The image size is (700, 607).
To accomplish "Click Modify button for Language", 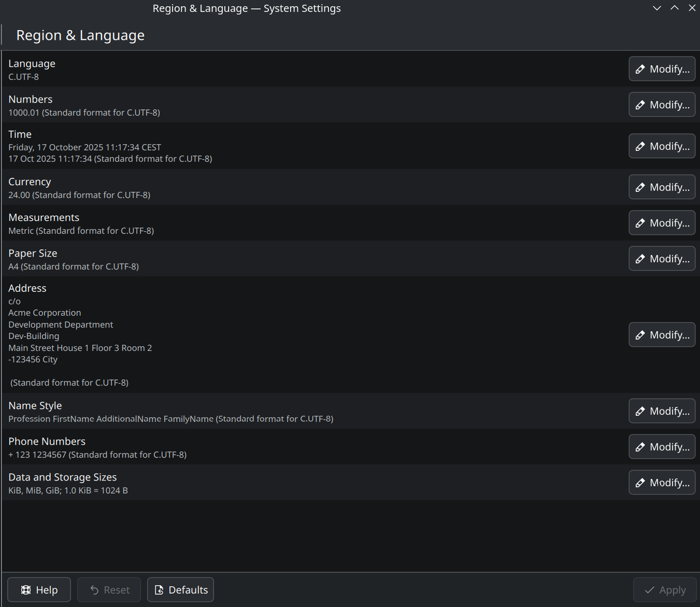I will pyautogui.click(x=662, y=69).
